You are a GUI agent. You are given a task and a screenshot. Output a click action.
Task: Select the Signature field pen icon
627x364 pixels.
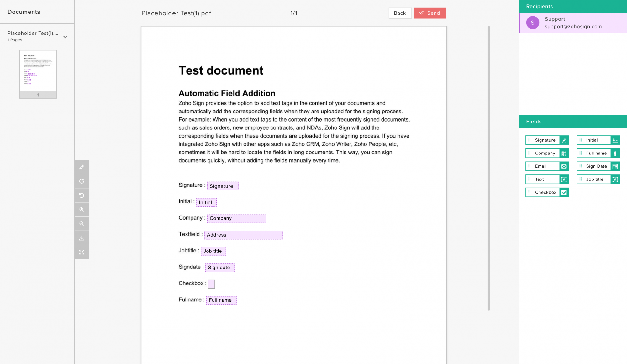564,140
